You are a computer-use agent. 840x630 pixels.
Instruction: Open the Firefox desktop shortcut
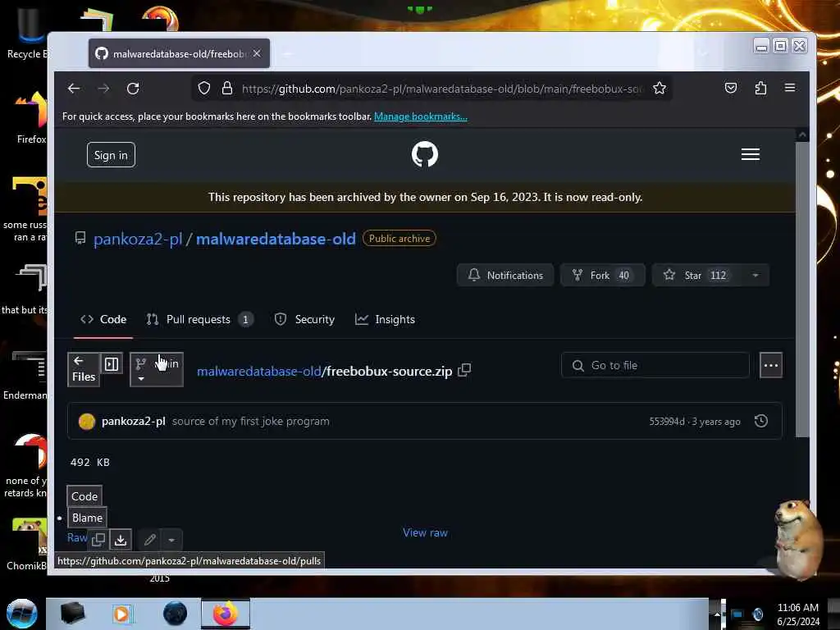point(31,118)
